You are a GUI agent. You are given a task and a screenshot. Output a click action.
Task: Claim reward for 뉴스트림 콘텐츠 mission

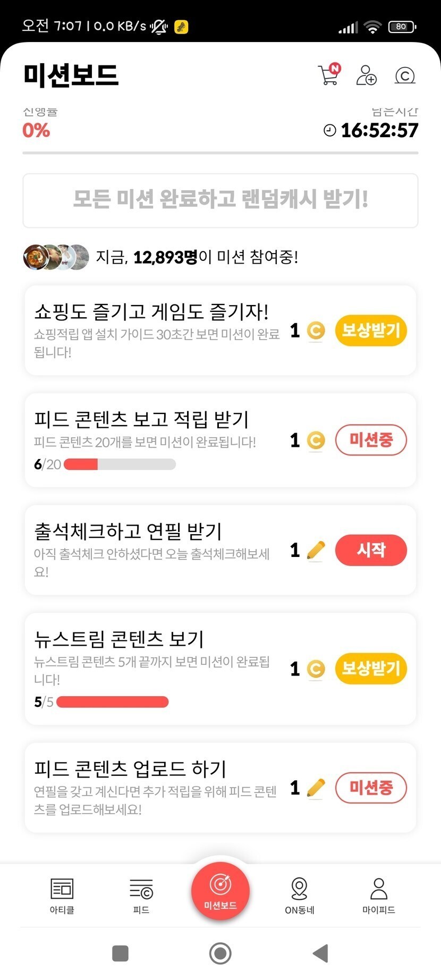point(371,669)
